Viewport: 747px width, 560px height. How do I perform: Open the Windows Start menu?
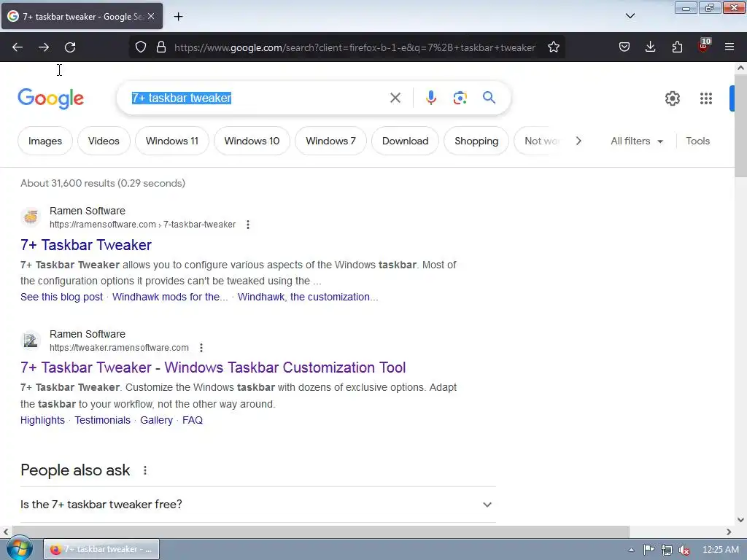tap(20, 548)
